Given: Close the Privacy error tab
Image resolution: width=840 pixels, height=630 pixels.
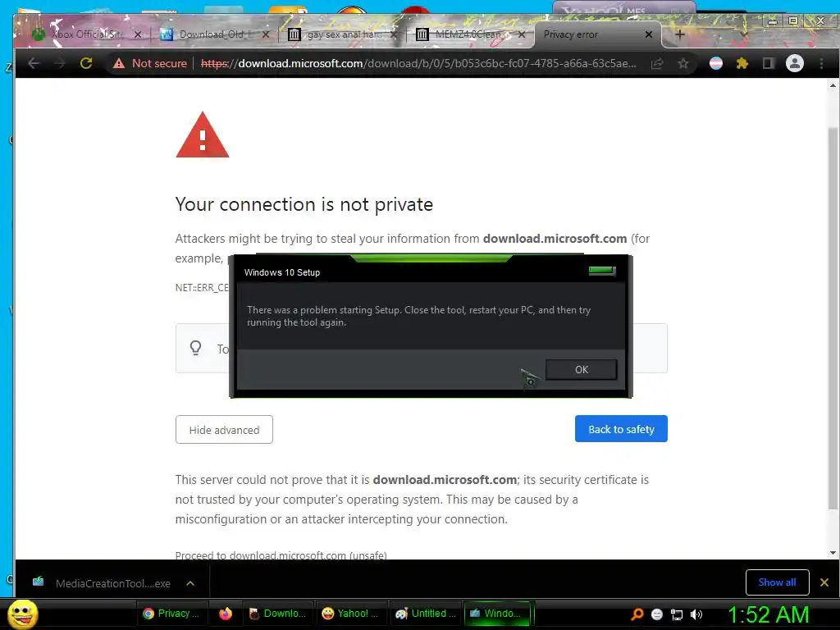Looking at the screenshot, I should click(649, 34).
